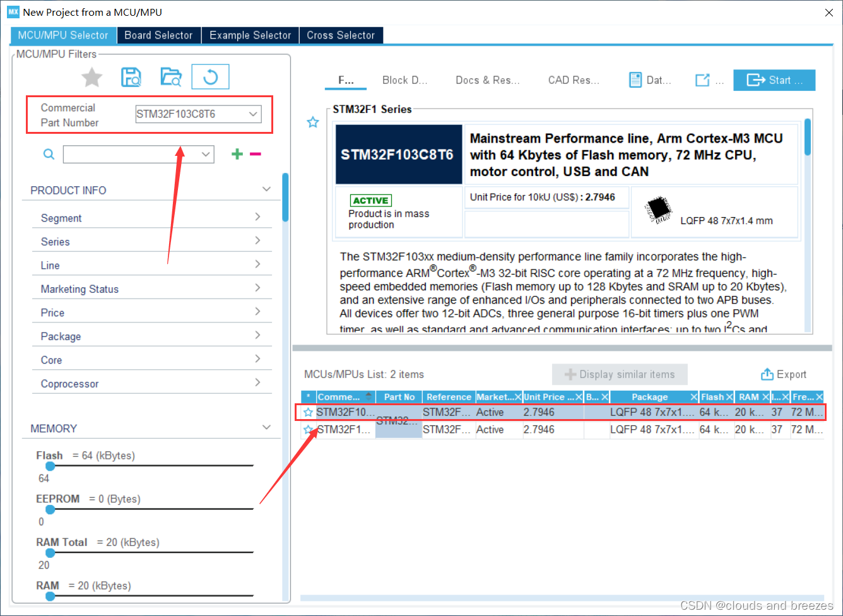Viewport: 843px width, 616px height.
Task: Close the New Project window
Action: tap(829, 13)
